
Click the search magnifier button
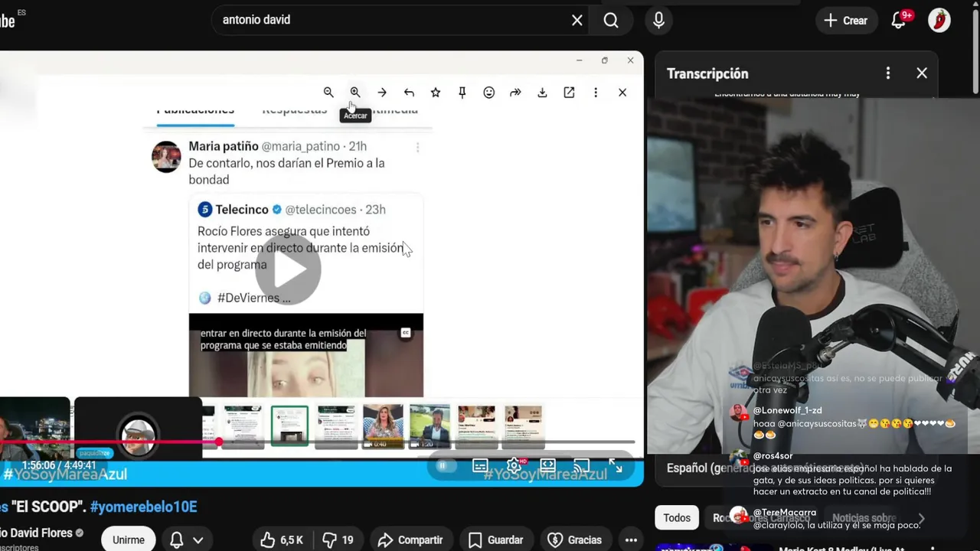click(x=611, y=21)
